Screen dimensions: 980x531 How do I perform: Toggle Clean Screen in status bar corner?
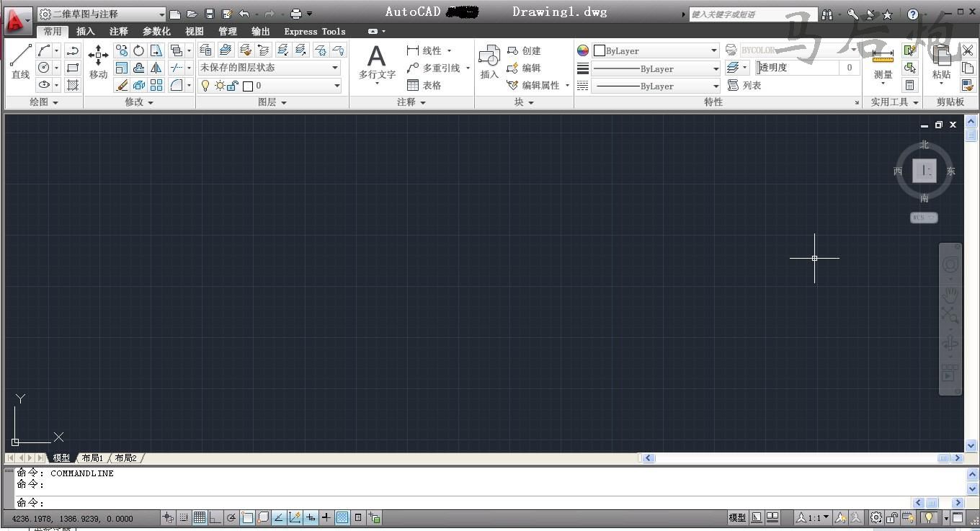[958, 517]
